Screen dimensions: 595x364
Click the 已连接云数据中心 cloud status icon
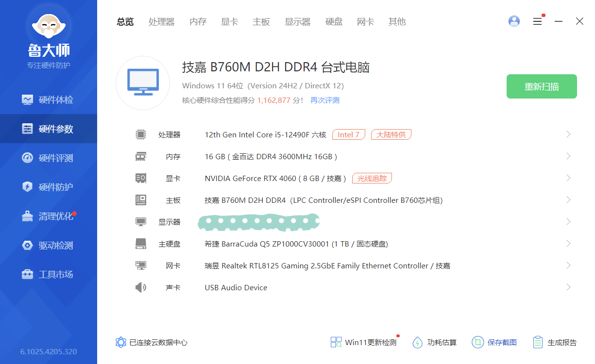click(121, 342)
